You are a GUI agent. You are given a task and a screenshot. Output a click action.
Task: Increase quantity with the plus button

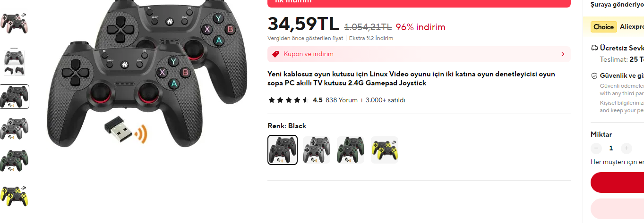tap(627, 148)
